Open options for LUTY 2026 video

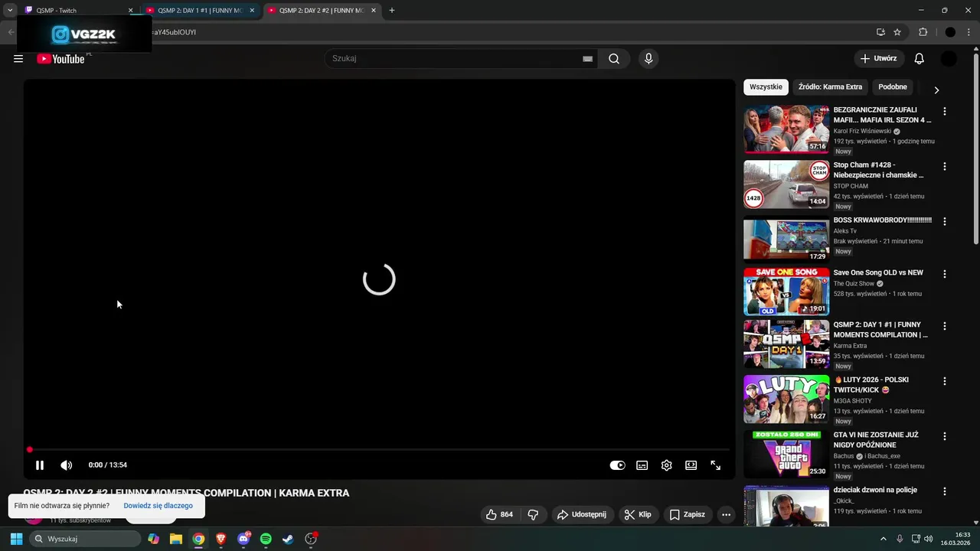click(945, 381)
